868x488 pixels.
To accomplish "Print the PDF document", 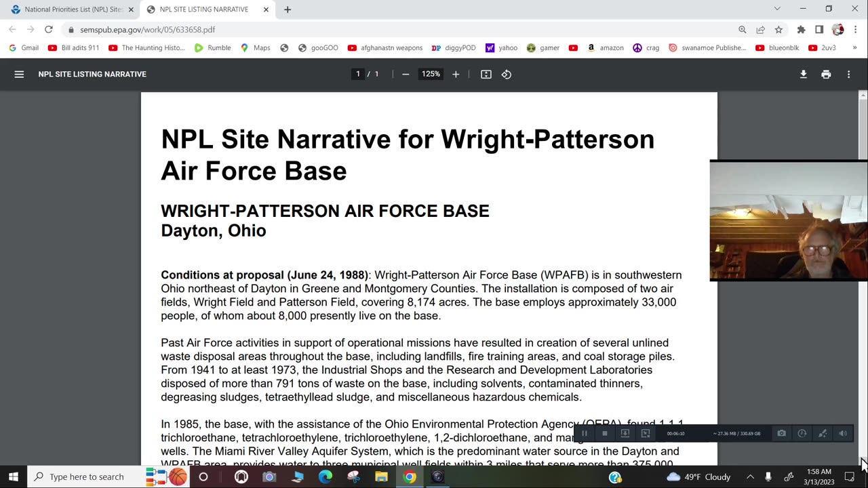I will pyautogui.click(x=826, y=74).
